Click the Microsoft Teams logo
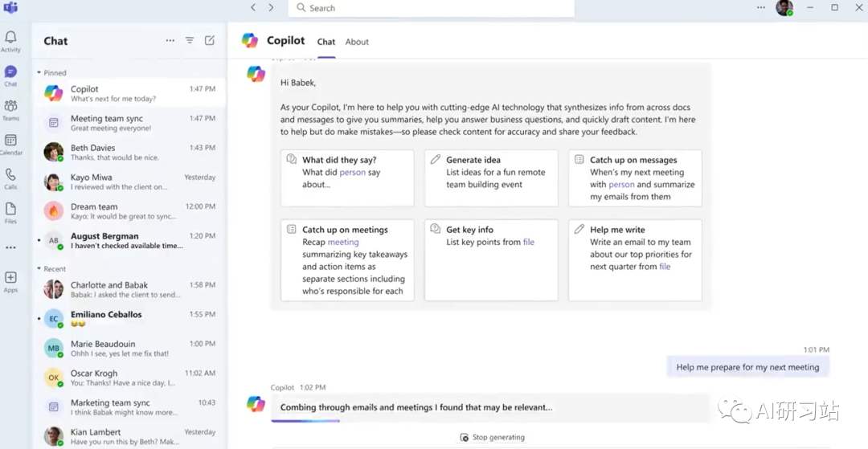 tap(10, 8)
